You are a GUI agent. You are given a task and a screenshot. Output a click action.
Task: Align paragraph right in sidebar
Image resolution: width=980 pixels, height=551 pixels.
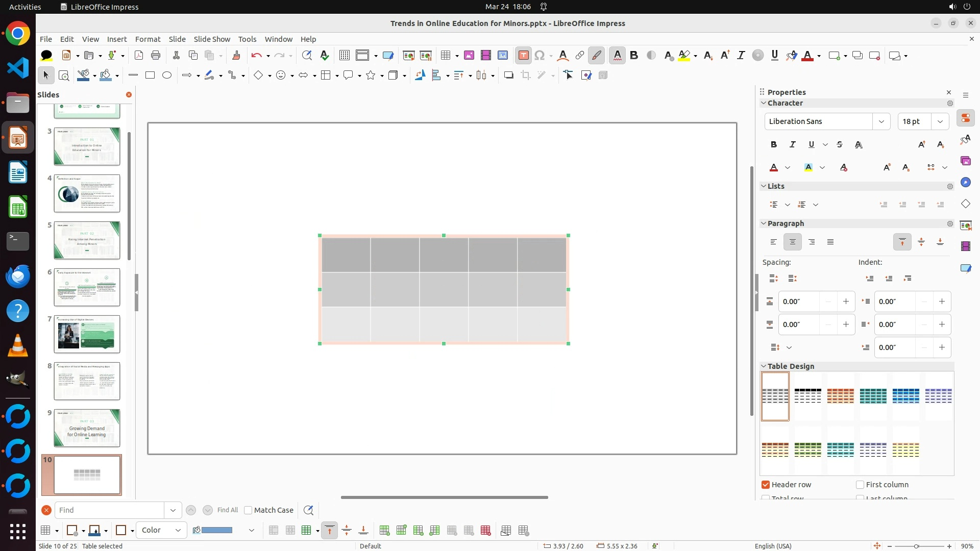point(812,242)
